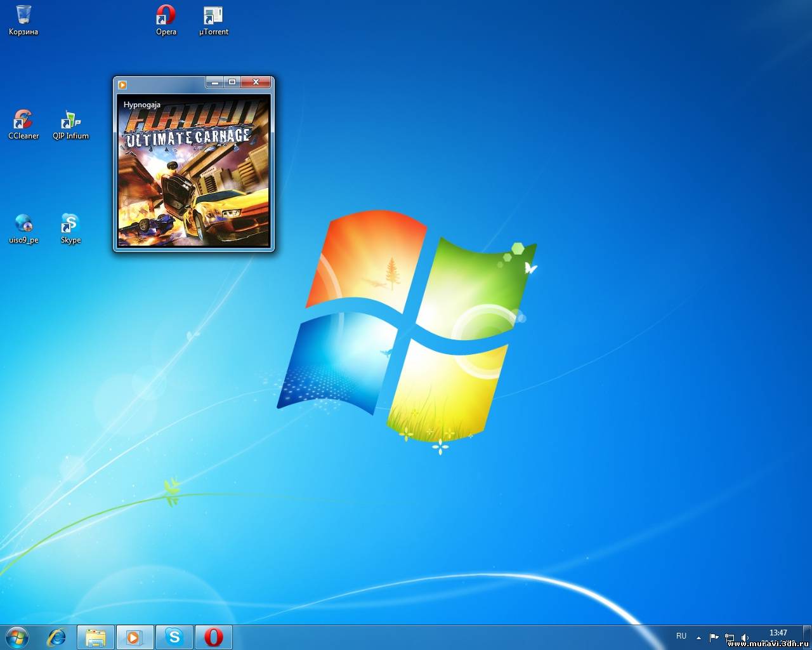Open the Action Center flag icon
Viewport: 812px width, 650px height.
tap(714, 637)
